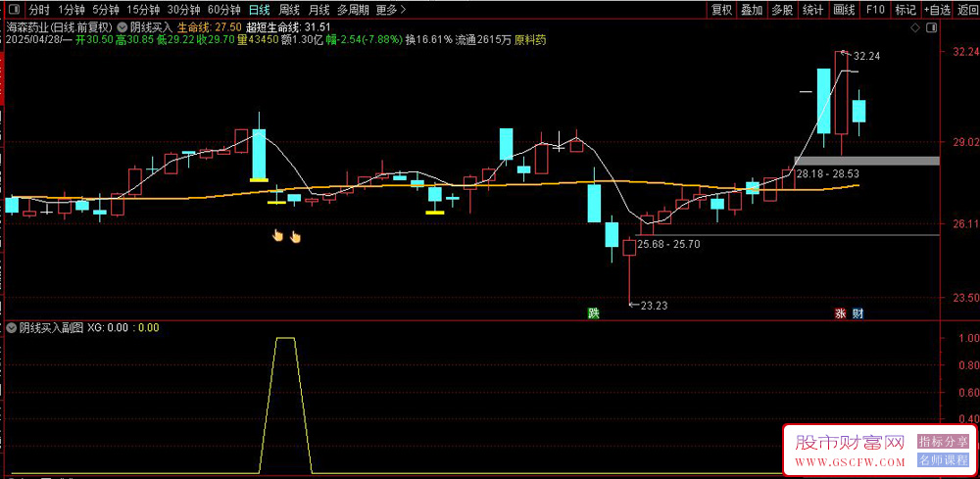
Task: Select the 月线 monthly tab
Action: 318,10
